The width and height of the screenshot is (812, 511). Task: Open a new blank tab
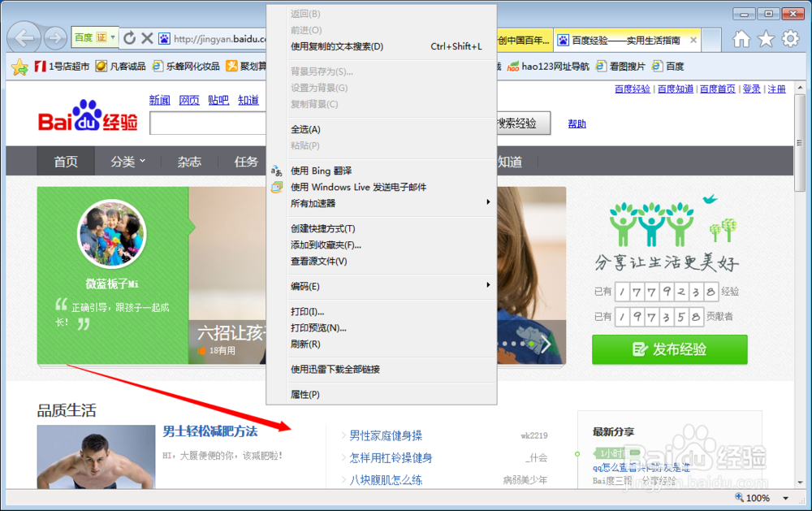tap(711, 40)
